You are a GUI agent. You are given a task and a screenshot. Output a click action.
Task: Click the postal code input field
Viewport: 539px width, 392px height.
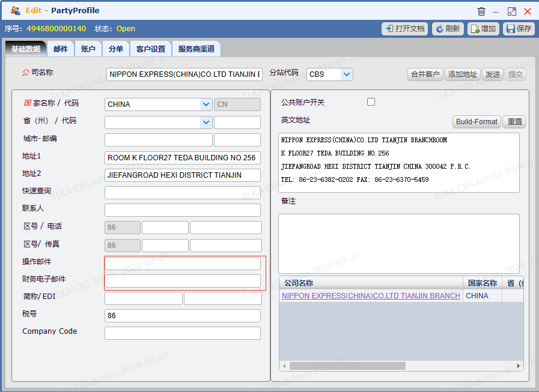[x=237, y=140]
